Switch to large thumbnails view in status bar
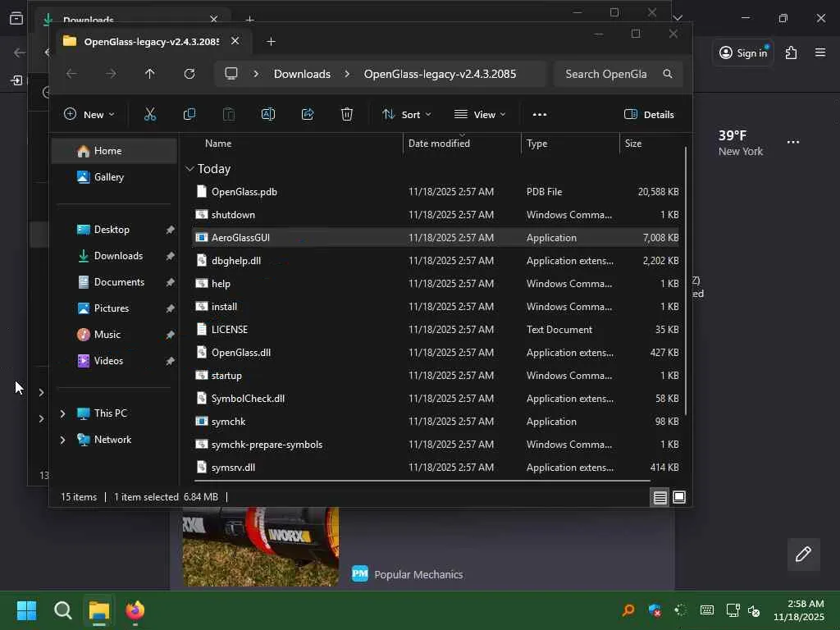 click(679, 497)
